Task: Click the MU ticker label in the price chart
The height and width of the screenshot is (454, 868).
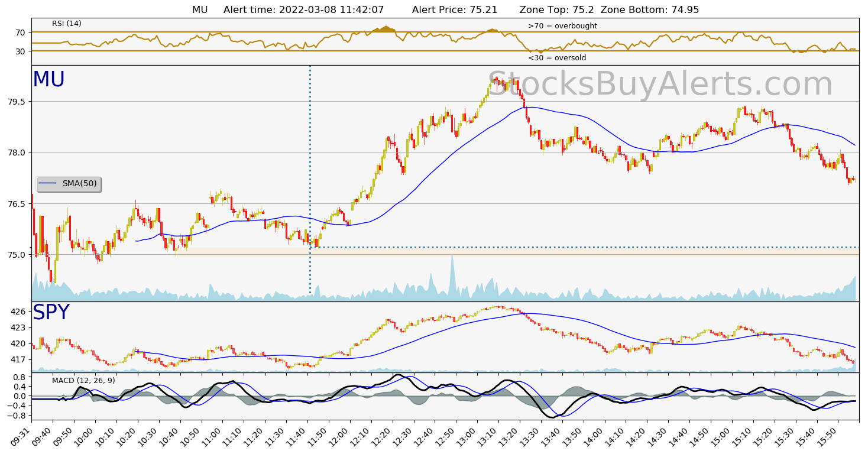Action: [48, 80]
